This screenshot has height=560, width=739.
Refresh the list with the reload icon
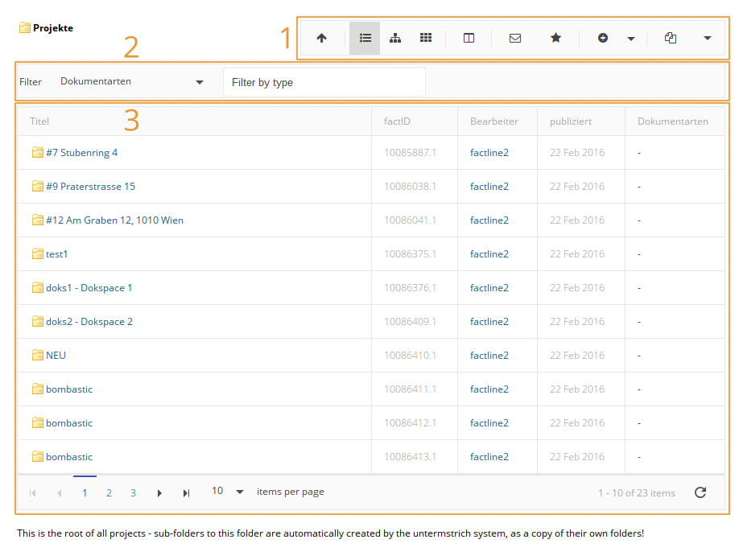pos(699,492)
